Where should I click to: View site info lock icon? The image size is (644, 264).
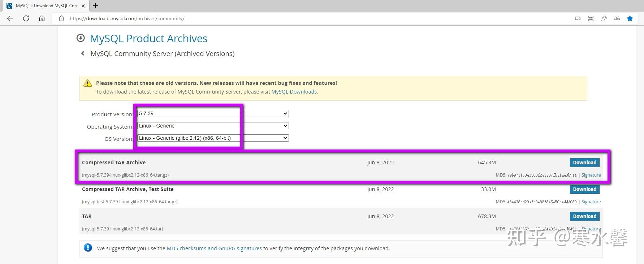point(61,18)
